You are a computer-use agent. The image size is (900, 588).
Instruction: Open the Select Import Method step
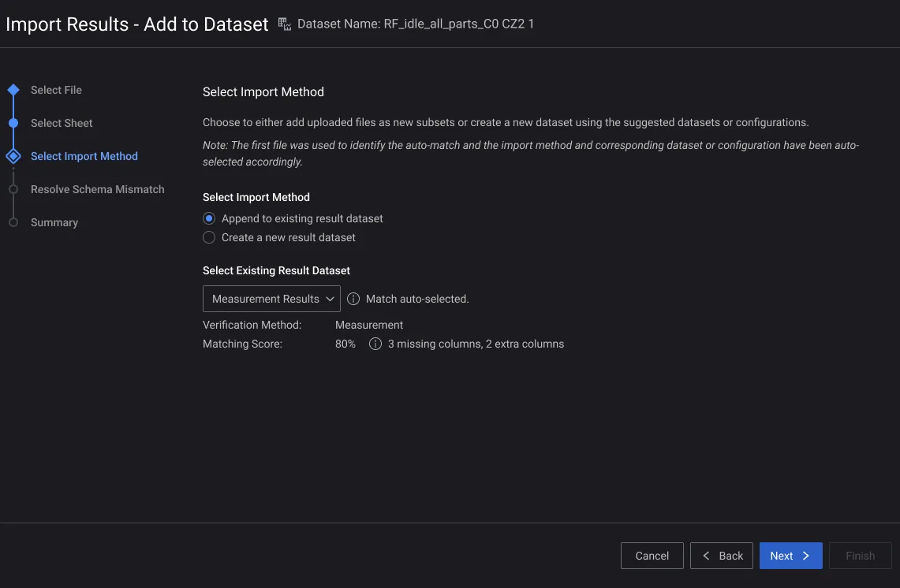point(84,156)
